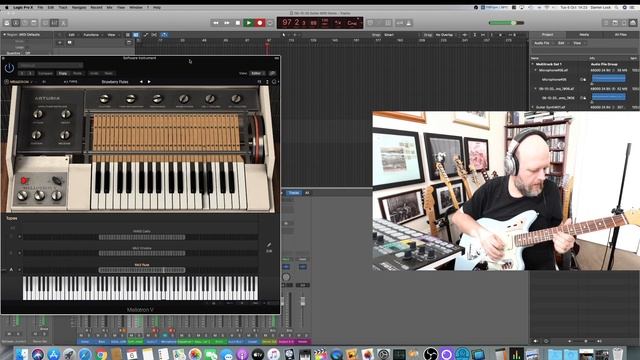Load next preset with right arrow
The image size is (640, 360).
click(x=149, y=82)
